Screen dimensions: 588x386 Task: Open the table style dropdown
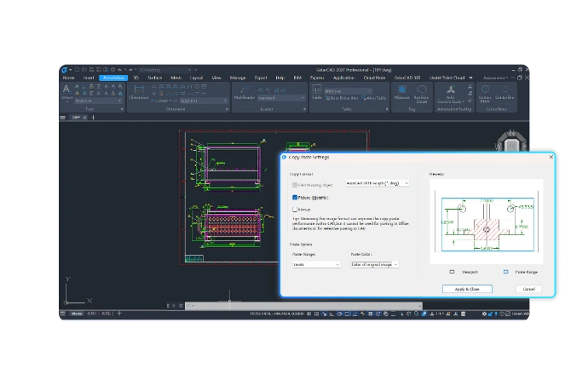point(348,91)
